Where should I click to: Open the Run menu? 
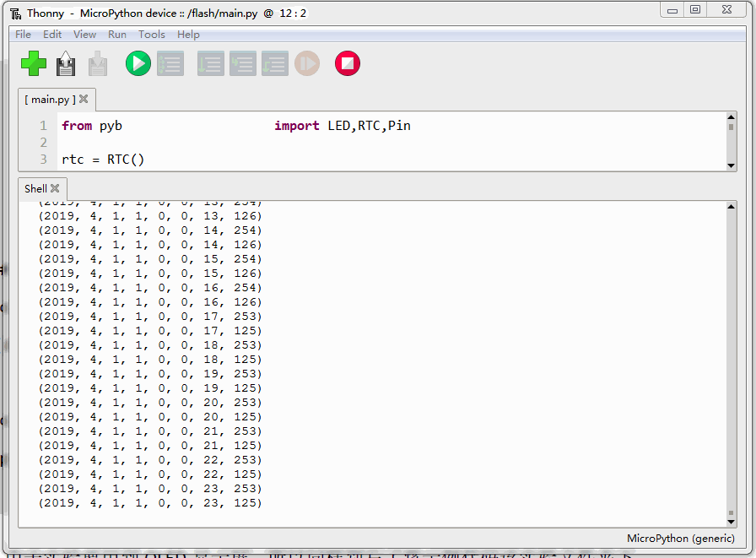point(116,35)
